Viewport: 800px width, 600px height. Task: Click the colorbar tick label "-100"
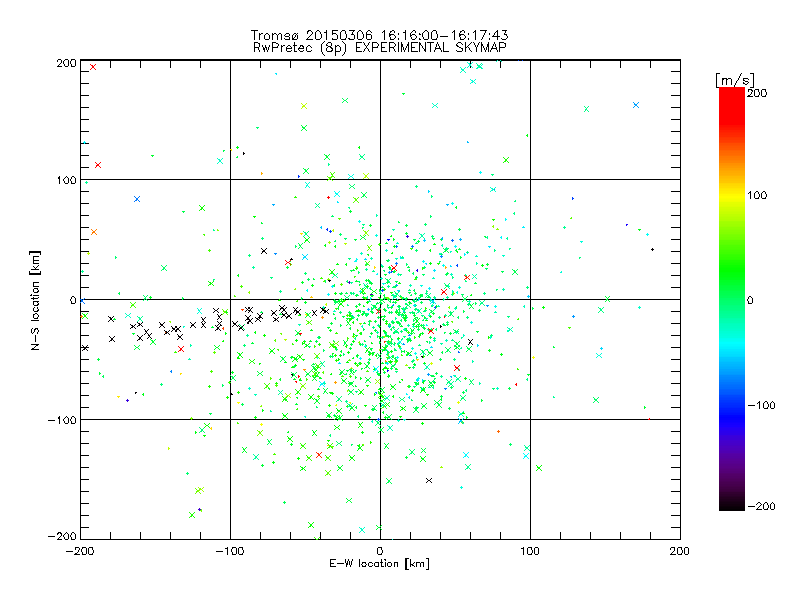pos(761,406)
